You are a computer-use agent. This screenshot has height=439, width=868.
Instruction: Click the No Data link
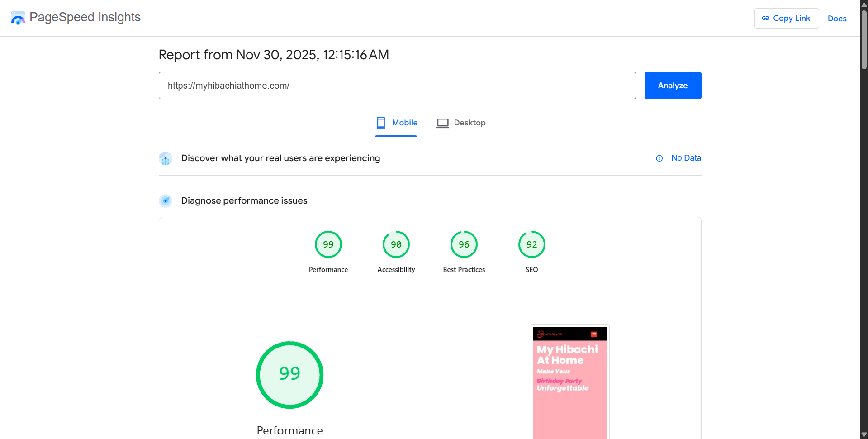point(686,158)
